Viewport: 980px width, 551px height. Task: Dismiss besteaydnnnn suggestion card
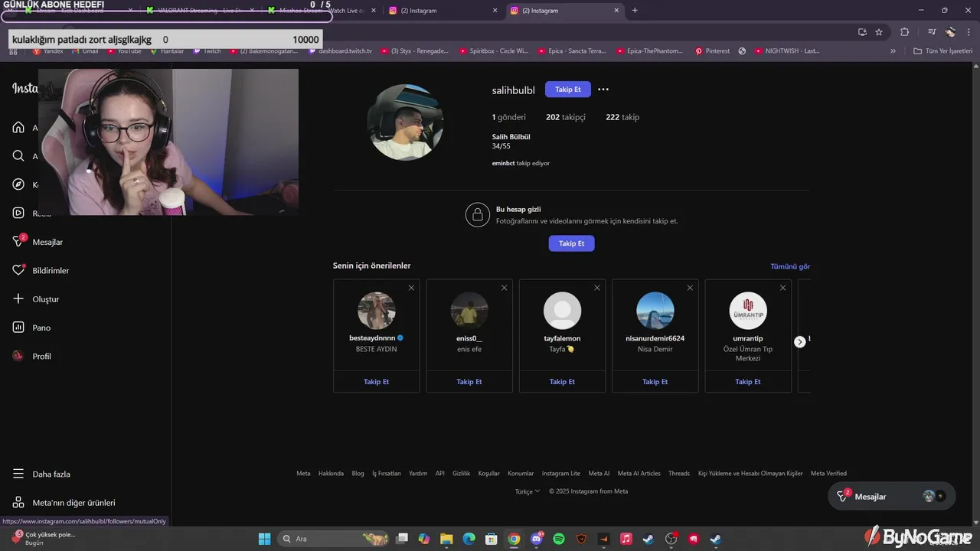411,288
